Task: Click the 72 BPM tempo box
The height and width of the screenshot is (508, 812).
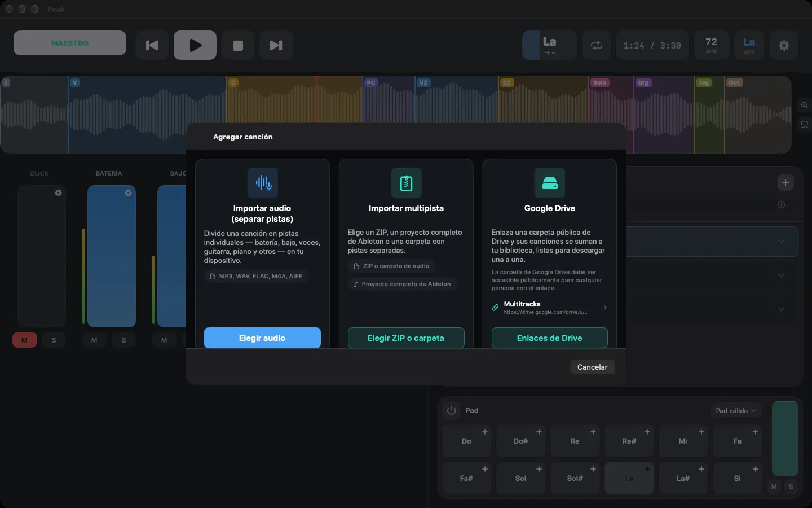Action: pyautogui.click(x=712, y=45)
